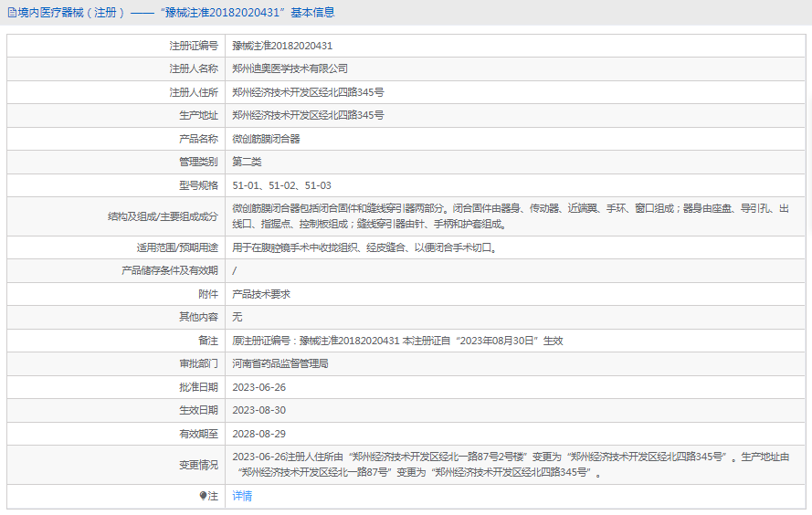Image resolution: width=812 pixels, height=515 pixels.
Task: Click the 生产地址 row label
Action: [x=198, y=115]
